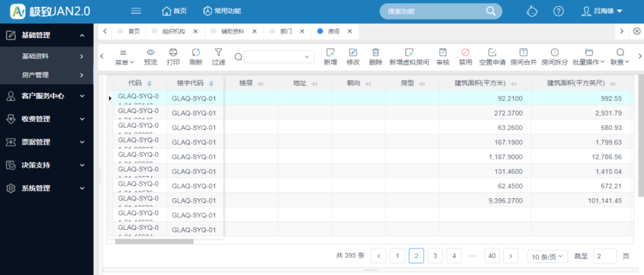Select the row with area 272.3700
The image size is (644, 275).
point(370,112)
